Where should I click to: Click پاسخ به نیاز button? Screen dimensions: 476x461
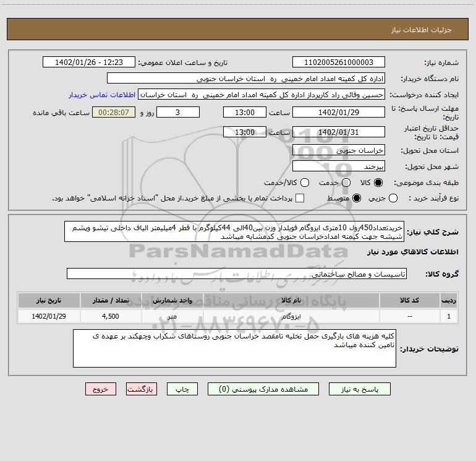[360, 389]
